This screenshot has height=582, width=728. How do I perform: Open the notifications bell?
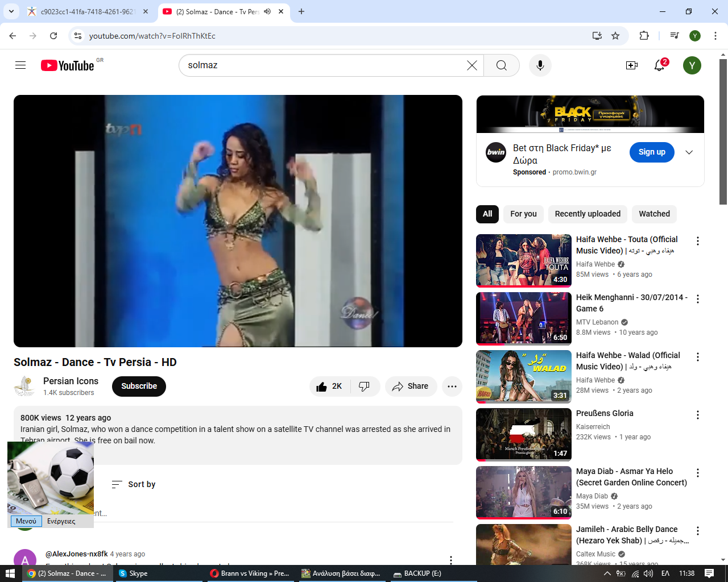(x=659, y=65)
